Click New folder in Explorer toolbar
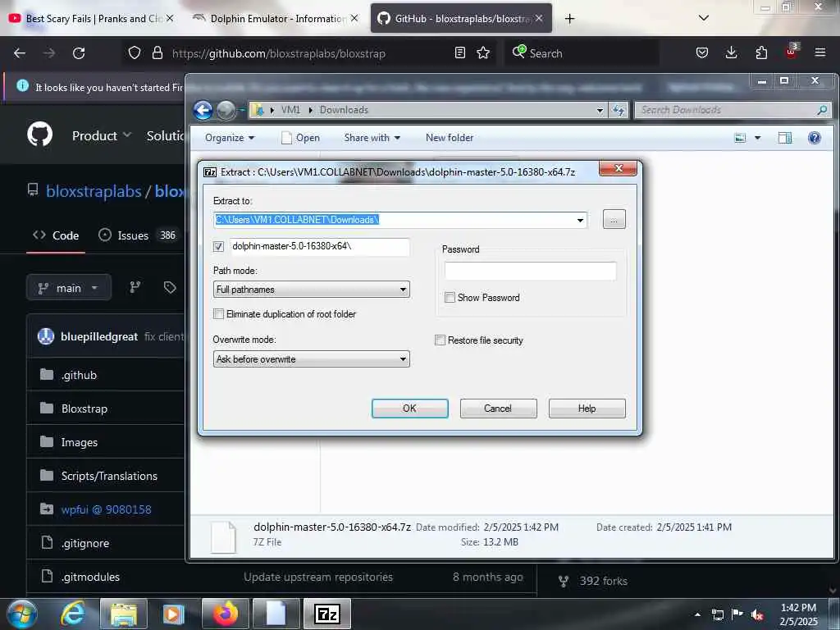The width and height of the screenshot is (840, 630). click(450, 138)
